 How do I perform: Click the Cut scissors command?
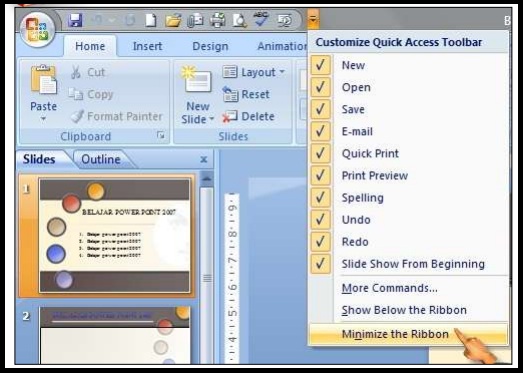click(x=88, y=72)
